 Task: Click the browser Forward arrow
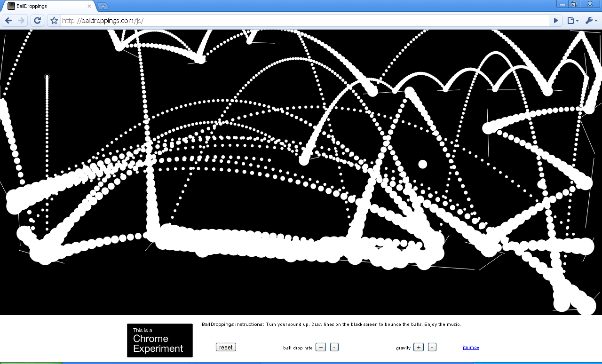click(21, 21)
